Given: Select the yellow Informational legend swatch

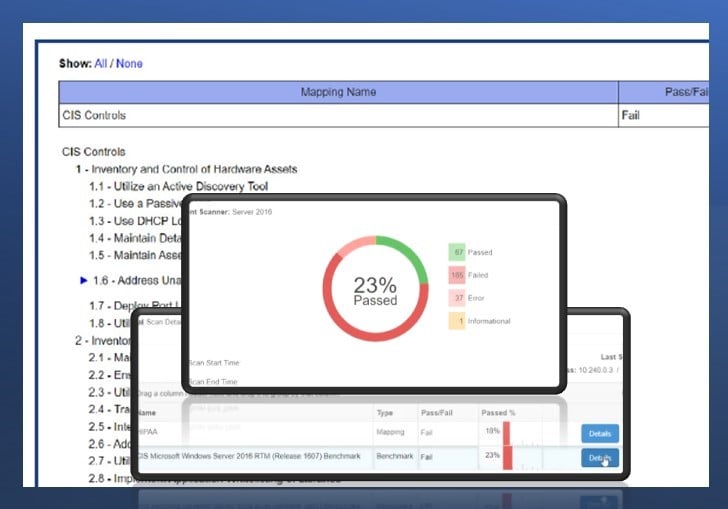Looking at the screenshot, I should click(456, 321).
